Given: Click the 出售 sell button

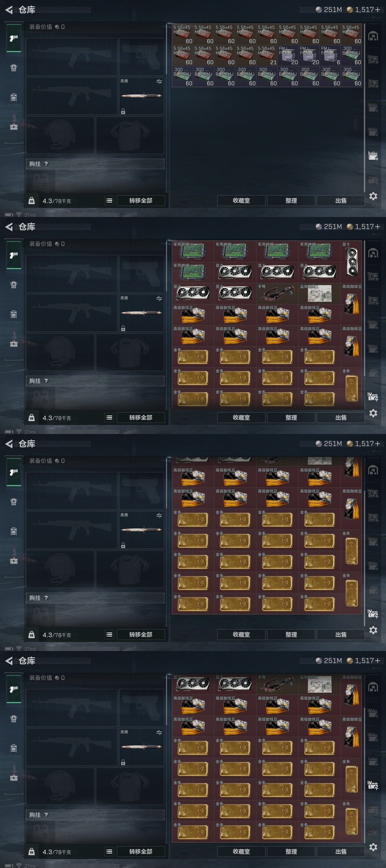Looking at the screenshot, I should 341,200.
